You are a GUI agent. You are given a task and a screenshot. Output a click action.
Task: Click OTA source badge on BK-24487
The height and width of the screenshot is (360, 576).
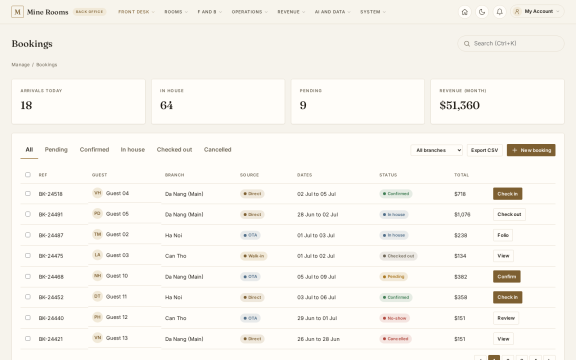250,235
